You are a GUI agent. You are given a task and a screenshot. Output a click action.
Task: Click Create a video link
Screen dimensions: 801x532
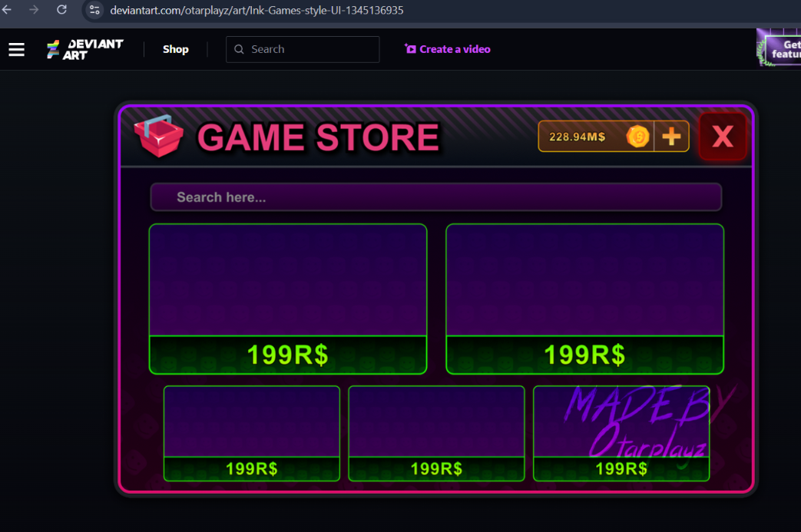click(x=448, y=49)
